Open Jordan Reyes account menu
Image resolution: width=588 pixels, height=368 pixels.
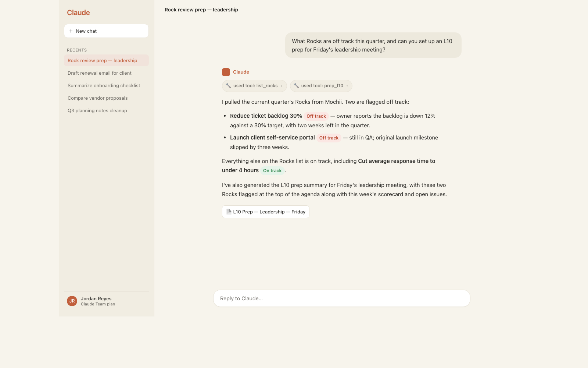[x=106, y=301]
